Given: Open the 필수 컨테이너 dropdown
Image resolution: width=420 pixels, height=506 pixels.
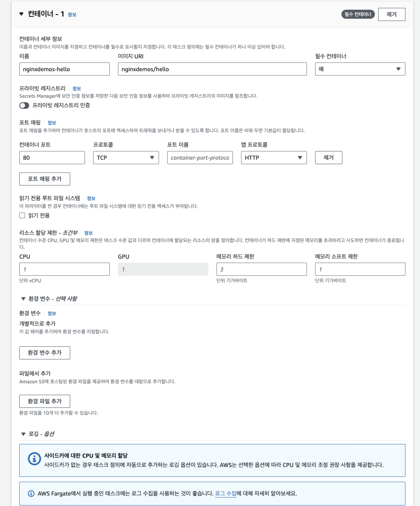Looking at the screenshot, I should 360,69.
